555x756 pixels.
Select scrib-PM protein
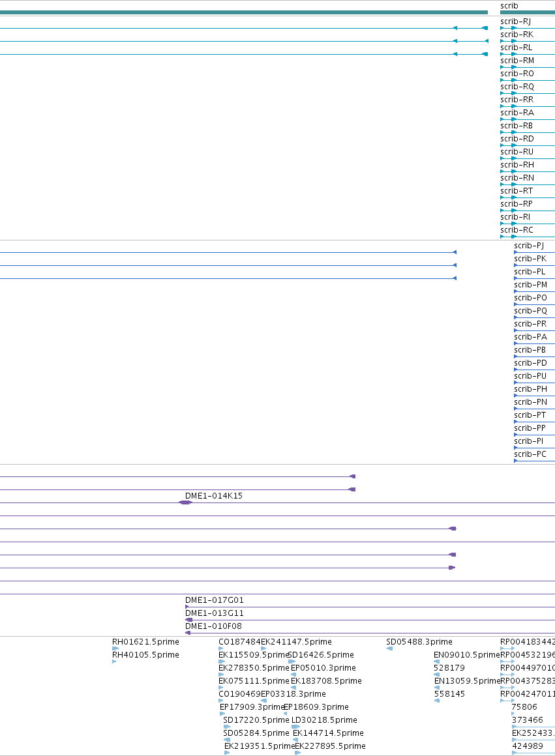click(531, 284)
